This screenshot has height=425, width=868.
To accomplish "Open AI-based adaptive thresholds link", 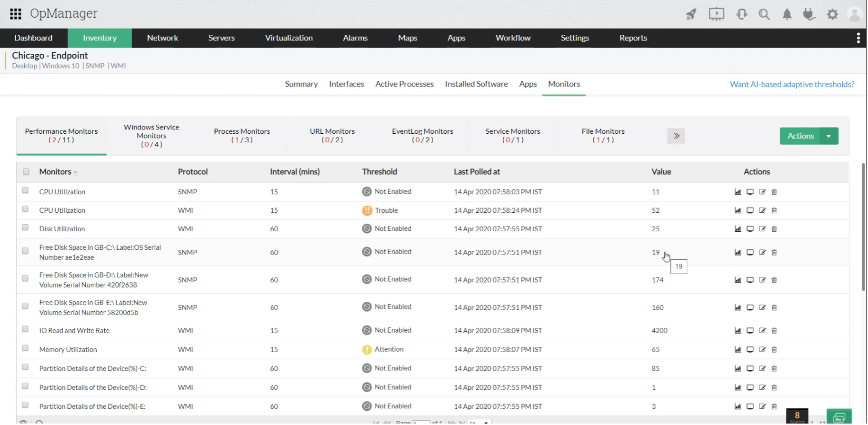I will pyautogui.click(x=792, y=85).
